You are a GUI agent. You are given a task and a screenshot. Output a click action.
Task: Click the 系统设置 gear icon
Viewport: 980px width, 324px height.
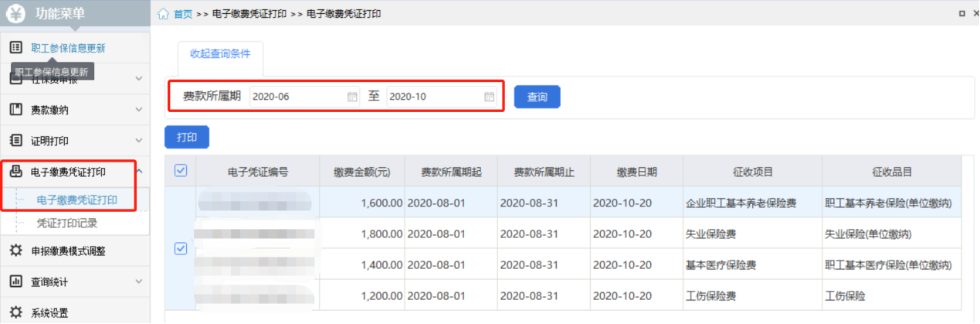(x=15, y=313)
